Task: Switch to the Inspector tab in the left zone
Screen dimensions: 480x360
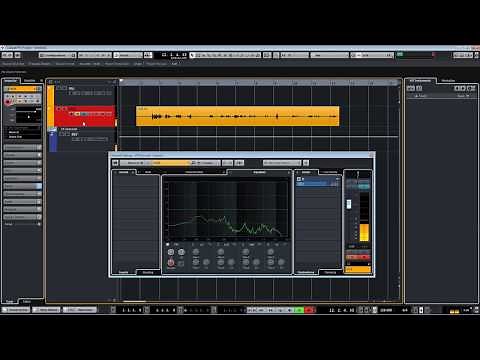Action: point(11,81)
